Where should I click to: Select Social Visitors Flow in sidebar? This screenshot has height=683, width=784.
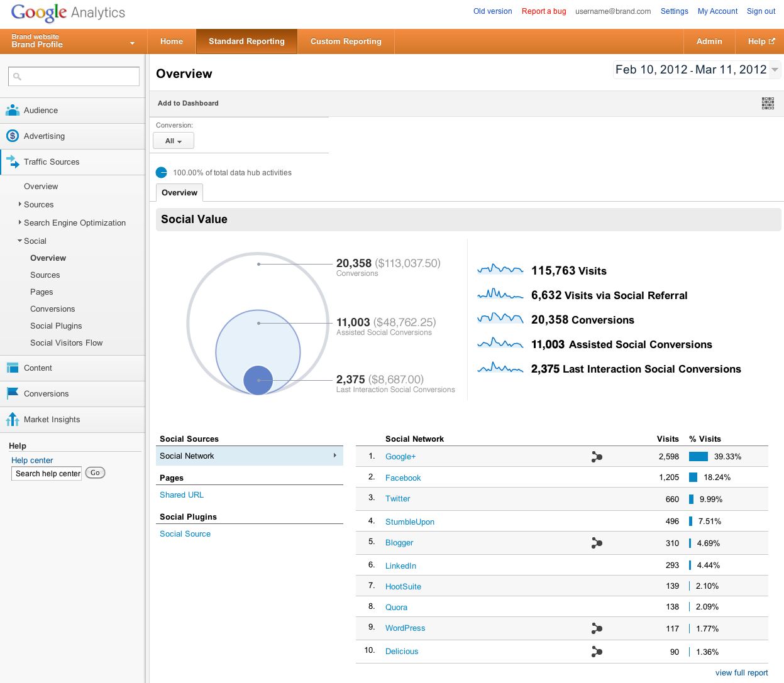(66, 343)
